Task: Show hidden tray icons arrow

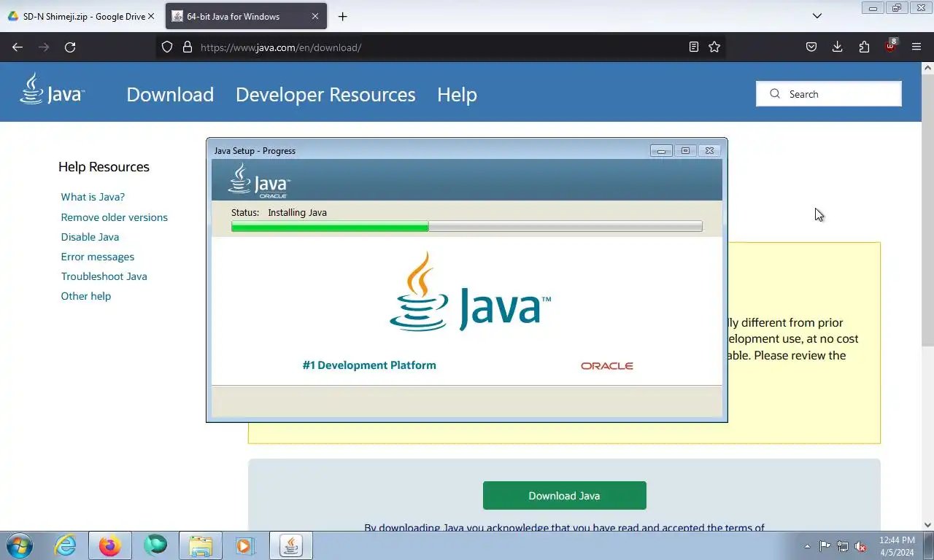Action: click(807, 546)
